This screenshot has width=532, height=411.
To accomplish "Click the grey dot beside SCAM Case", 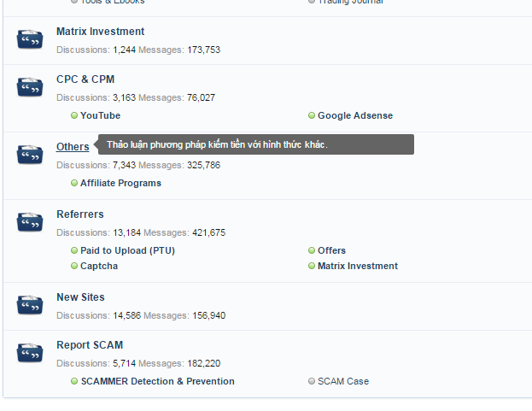I will click(x=312, y=381).
